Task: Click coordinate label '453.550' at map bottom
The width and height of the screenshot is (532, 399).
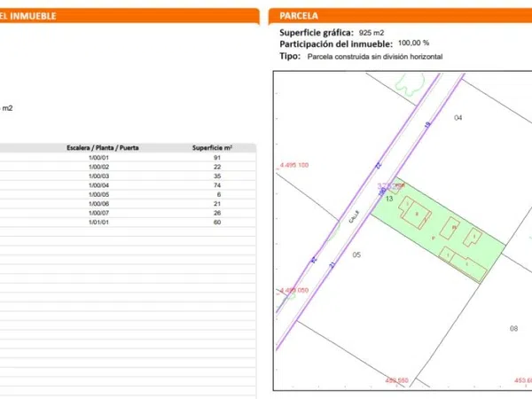Action: click(396, 380)
